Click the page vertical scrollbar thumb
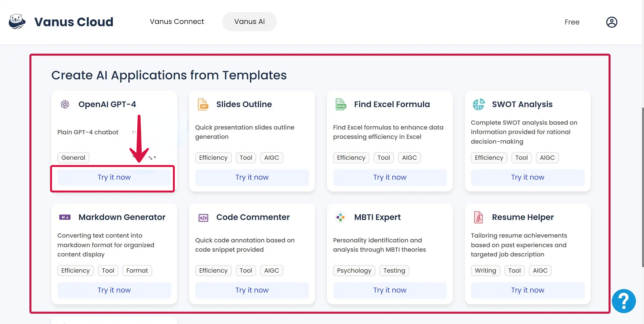This screenshot has width=644, height=324. 643,187
